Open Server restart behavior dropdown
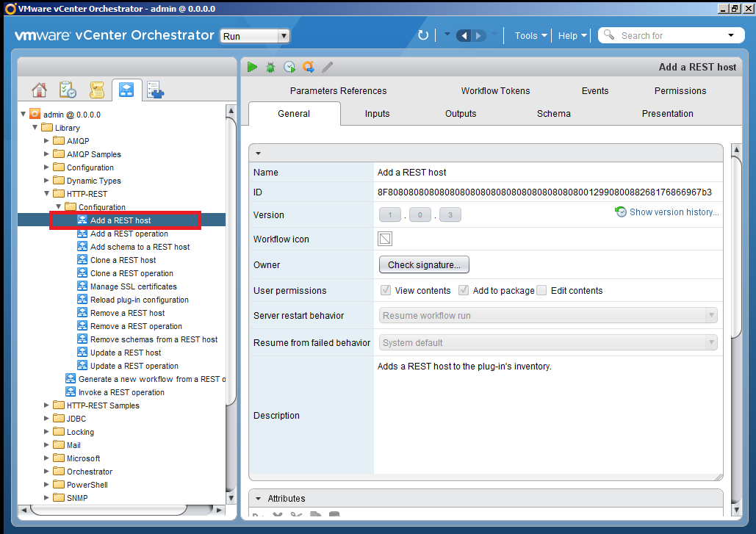This screenshot has height=534, width=756. (x=548, y=315)
